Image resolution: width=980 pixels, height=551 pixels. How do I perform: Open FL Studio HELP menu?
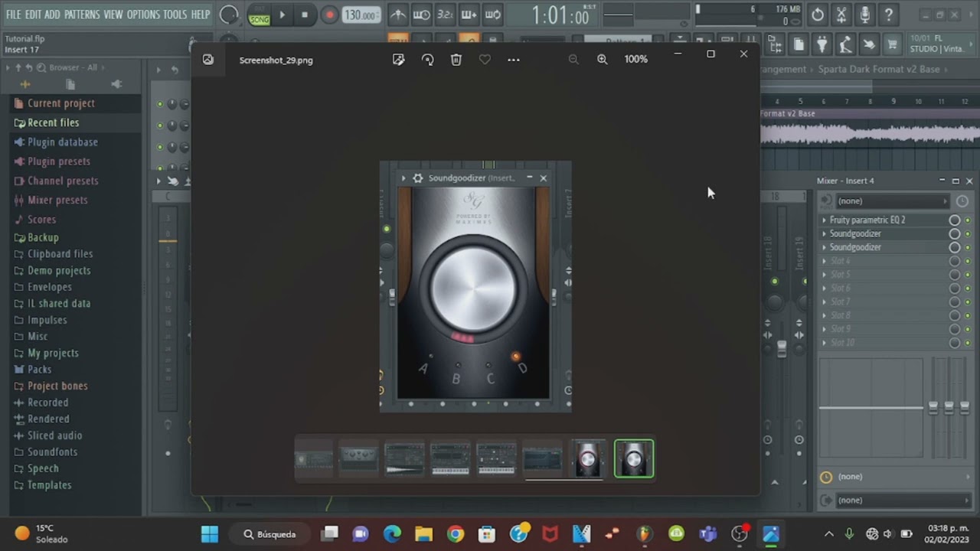click(x=201, y=15)
